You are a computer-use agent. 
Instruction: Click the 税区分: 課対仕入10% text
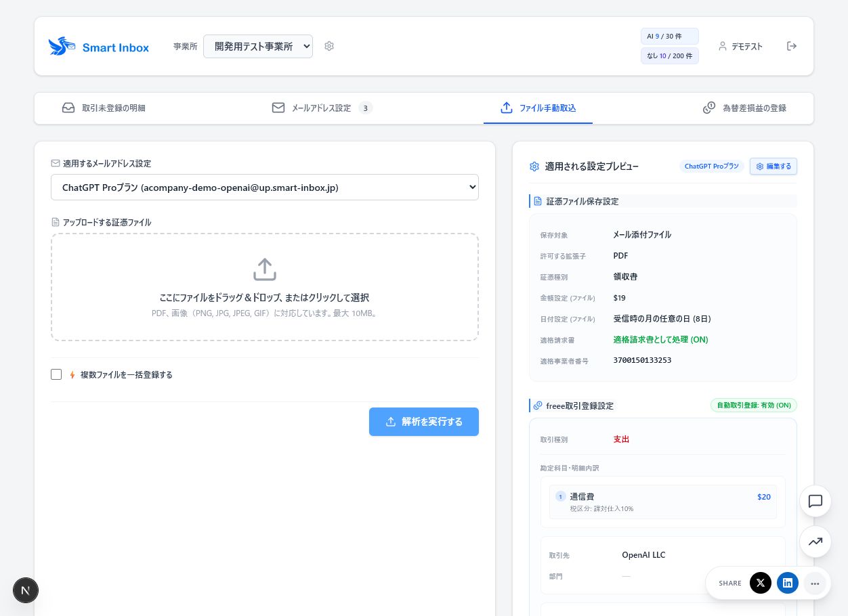pyautogui.click(x=601, y=509)
